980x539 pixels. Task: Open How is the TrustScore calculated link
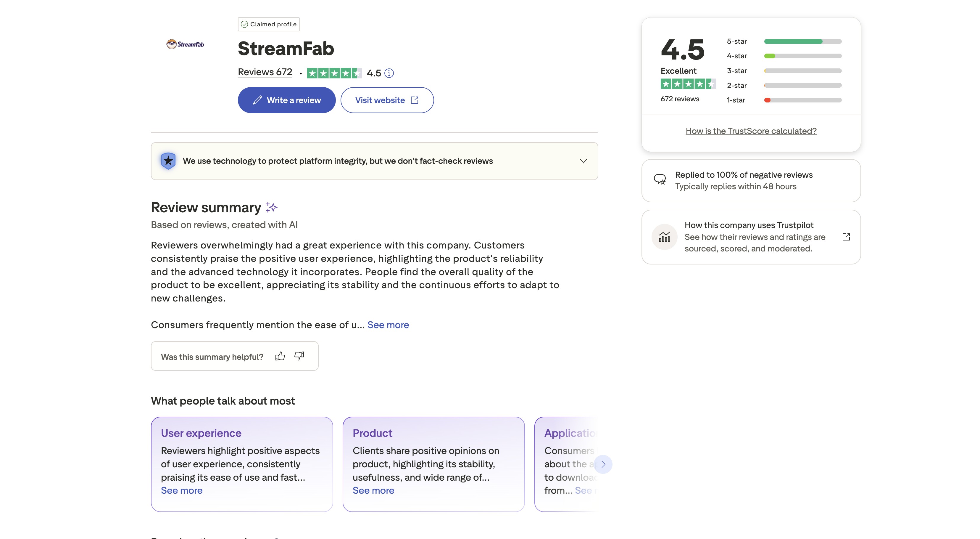[751, 131]
